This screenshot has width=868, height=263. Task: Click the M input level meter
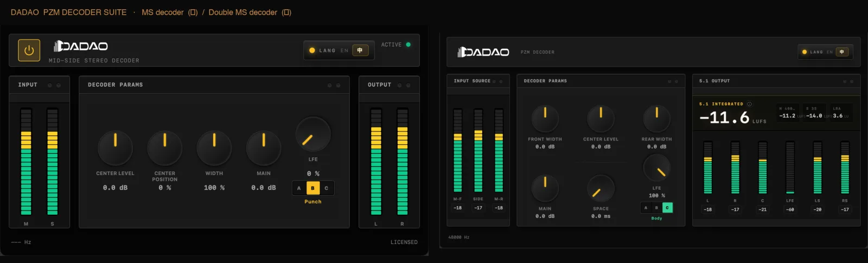[26, 162]
